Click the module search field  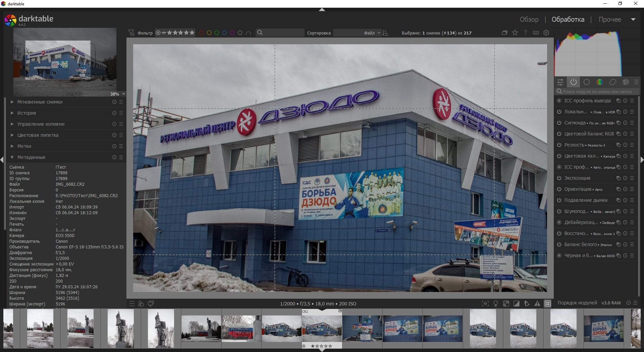tap(597, 92)
